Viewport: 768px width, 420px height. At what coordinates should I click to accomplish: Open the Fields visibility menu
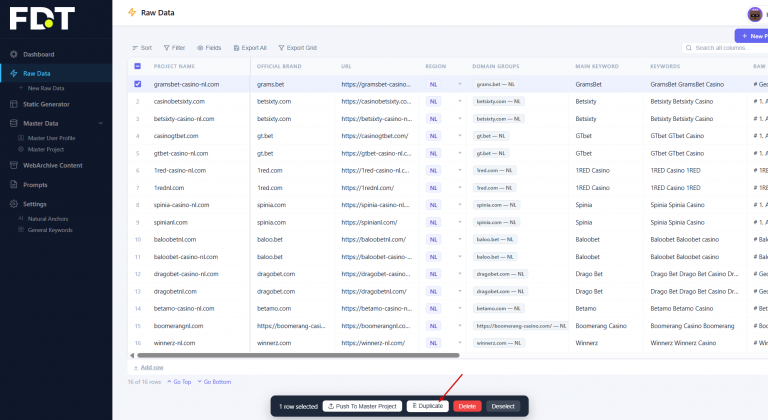[x=209, y=48]
